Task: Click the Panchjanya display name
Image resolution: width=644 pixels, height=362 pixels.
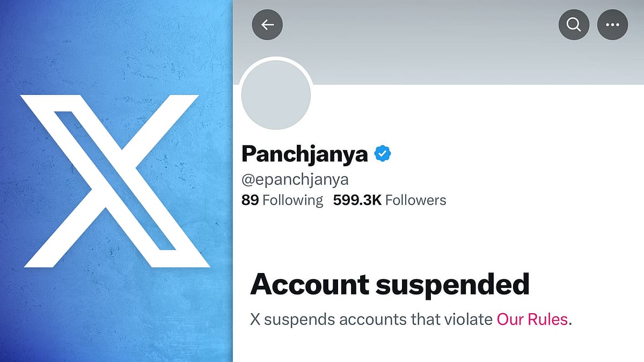Action: 304,154
